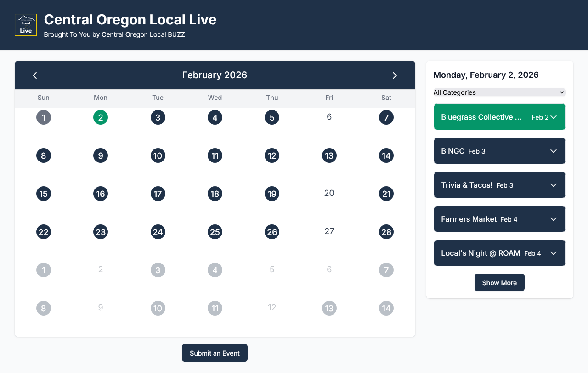
Task: Select February 14 on the calendar
Action: (x=386, y=155)
